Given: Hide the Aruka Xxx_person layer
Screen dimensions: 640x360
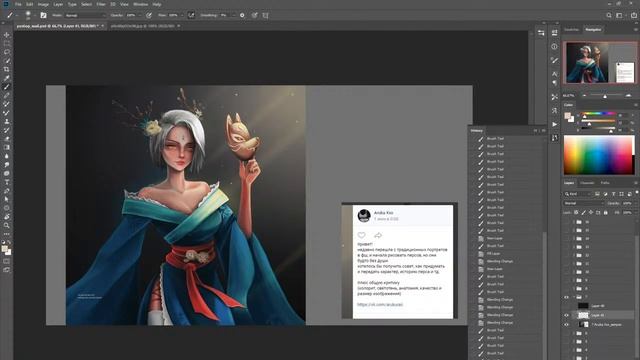Looking at the screenshot, I should 567,324.
